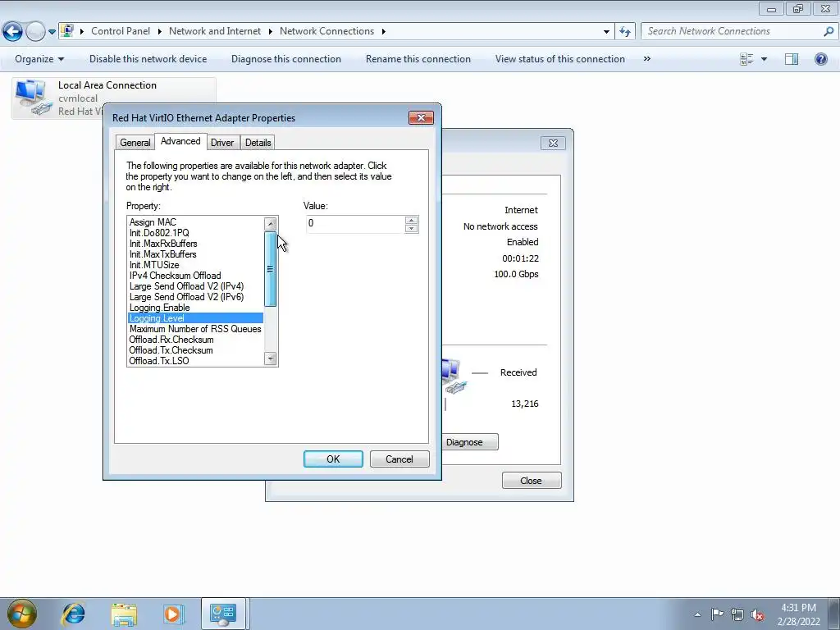Image resolution: width=840 pixels, height=630 pixels.
Task: Select the Logging.Level property
Action: (195, 318)
